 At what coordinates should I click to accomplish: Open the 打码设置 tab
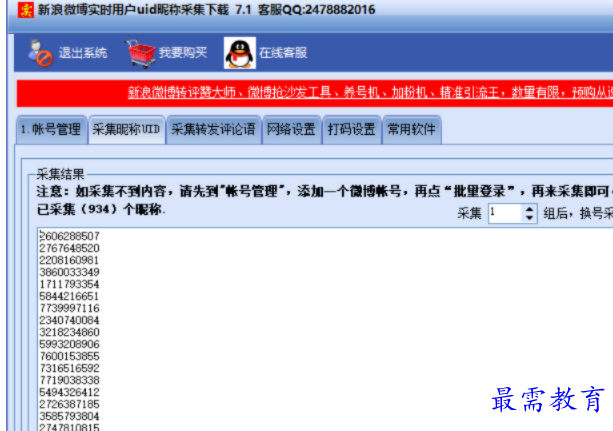[x=351, y=129]
